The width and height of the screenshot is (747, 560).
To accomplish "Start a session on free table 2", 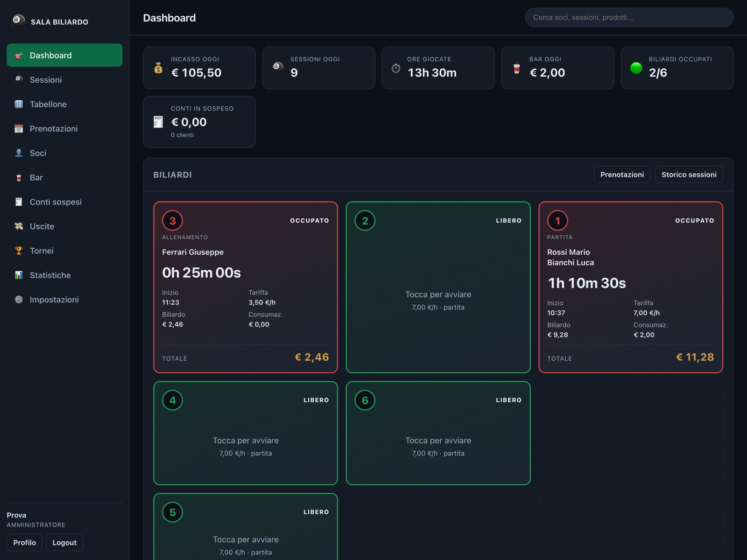I will pyautogui.click(x=438, y=287).
